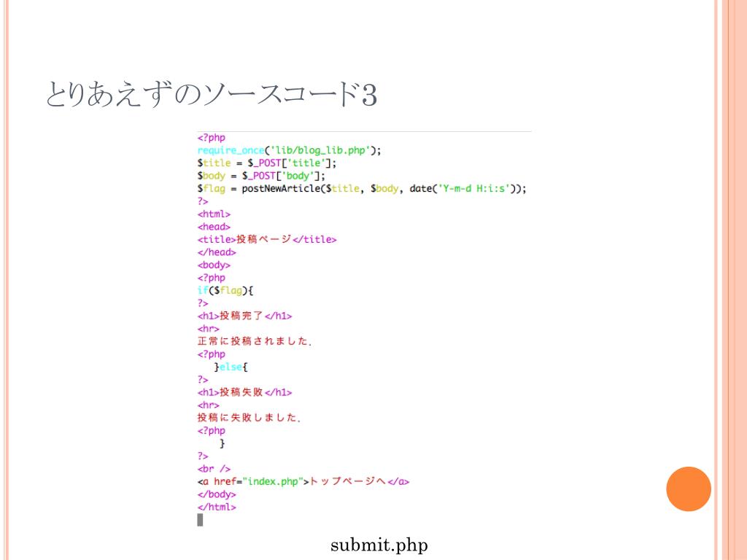
Task: Click the if($flag){ line
Action: 225,290
